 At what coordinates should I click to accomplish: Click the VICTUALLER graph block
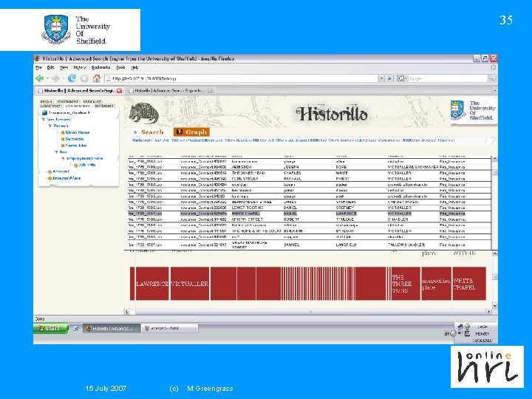coord(190,284)
